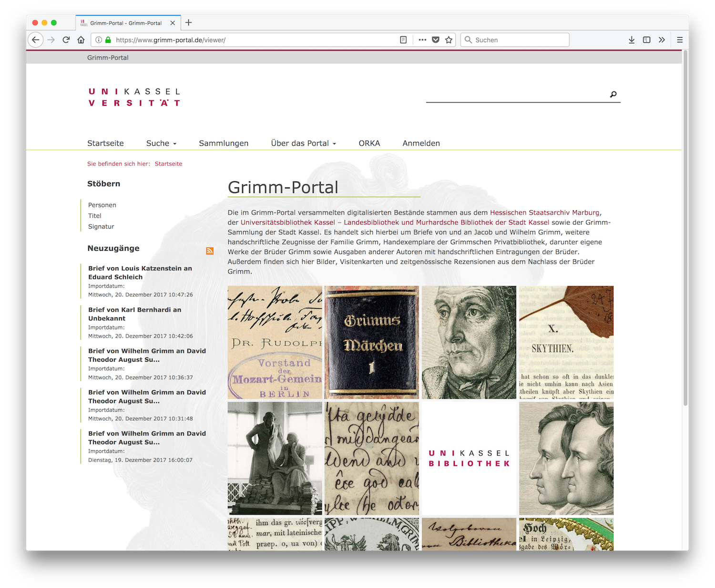This screenshot has height=588, width=715.
Task: Save page to Pocket icon
Action: [436, 40]
